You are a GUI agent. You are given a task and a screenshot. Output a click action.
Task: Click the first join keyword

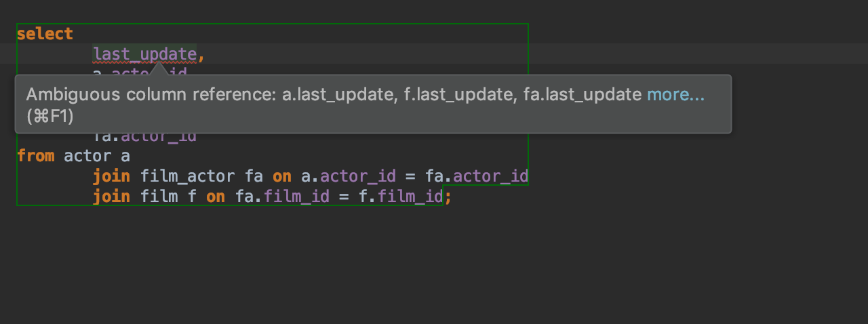point(111,176)
